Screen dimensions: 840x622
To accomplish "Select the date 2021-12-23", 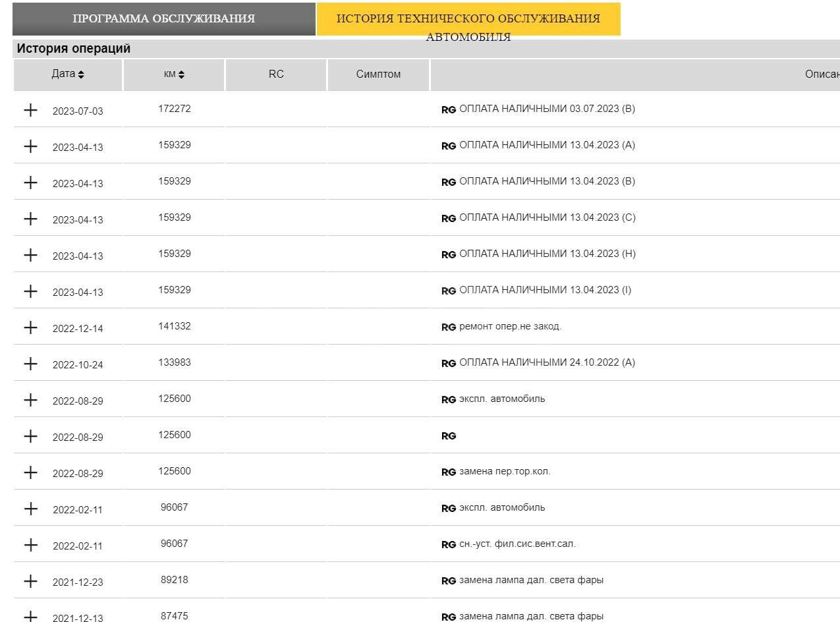I will click(x=78, y=582).
